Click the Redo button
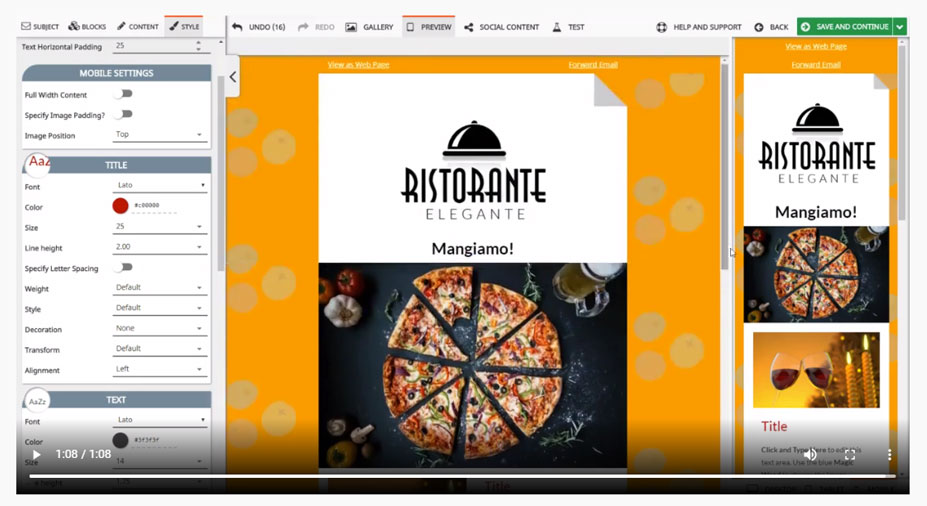This screenshot has width=927, height=506. [x=316, y=27]
